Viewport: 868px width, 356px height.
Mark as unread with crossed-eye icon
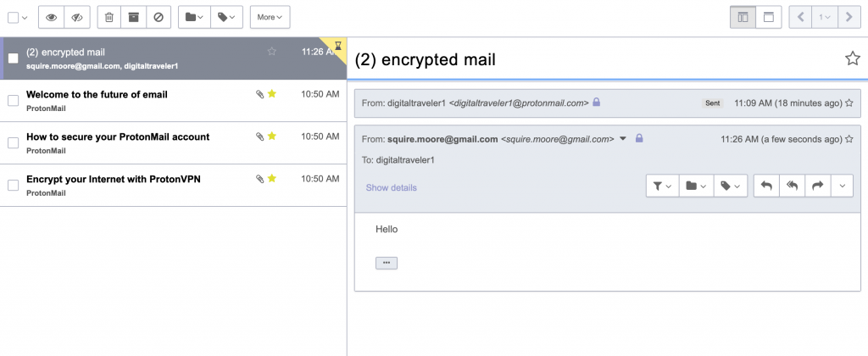[x=76, y=17]
